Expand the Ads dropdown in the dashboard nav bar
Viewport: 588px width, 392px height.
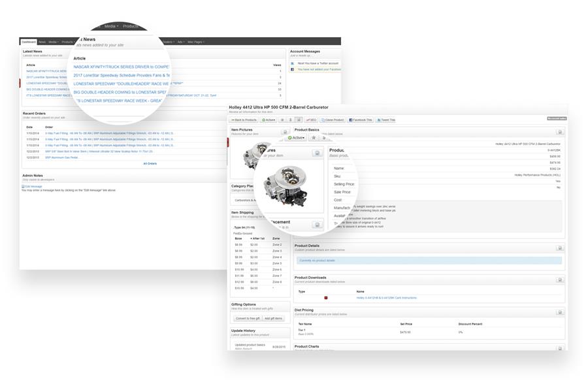coord(180,42)
